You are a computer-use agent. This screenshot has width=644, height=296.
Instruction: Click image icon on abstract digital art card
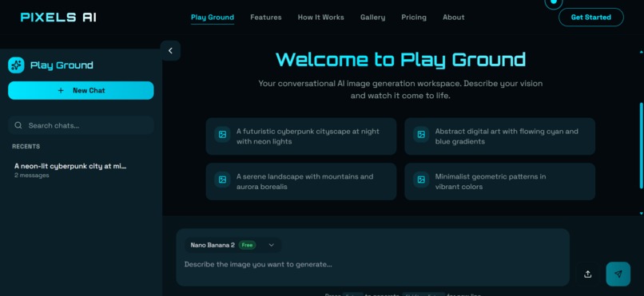[x=421, y=135]
